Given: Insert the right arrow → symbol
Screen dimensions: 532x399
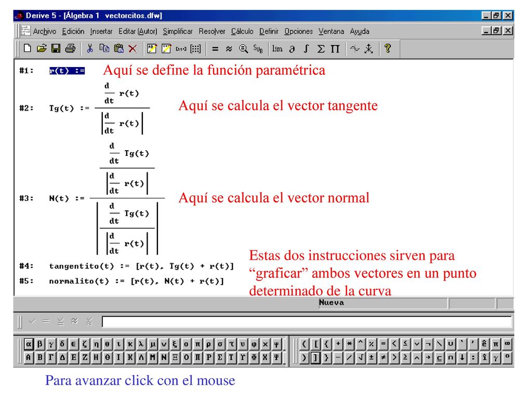Looking at the screenshot, I should (x=428, y=357).
